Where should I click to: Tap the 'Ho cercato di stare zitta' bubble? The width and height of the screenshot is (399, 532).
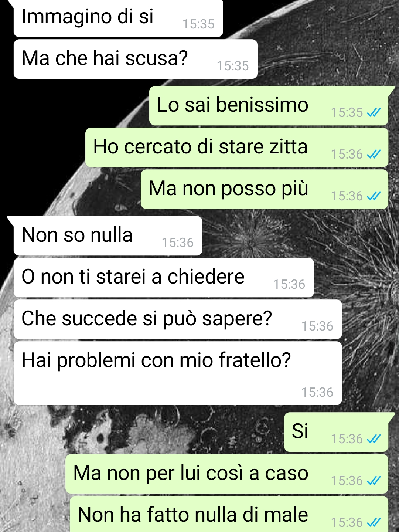tap(237, 148)
